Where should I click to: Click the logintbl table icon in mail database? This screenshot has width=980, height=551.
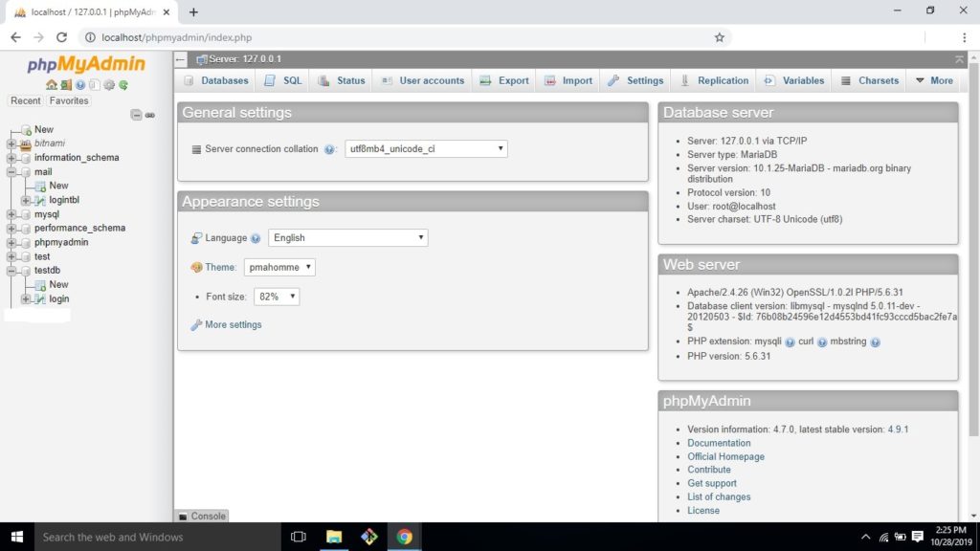(40, 201)
